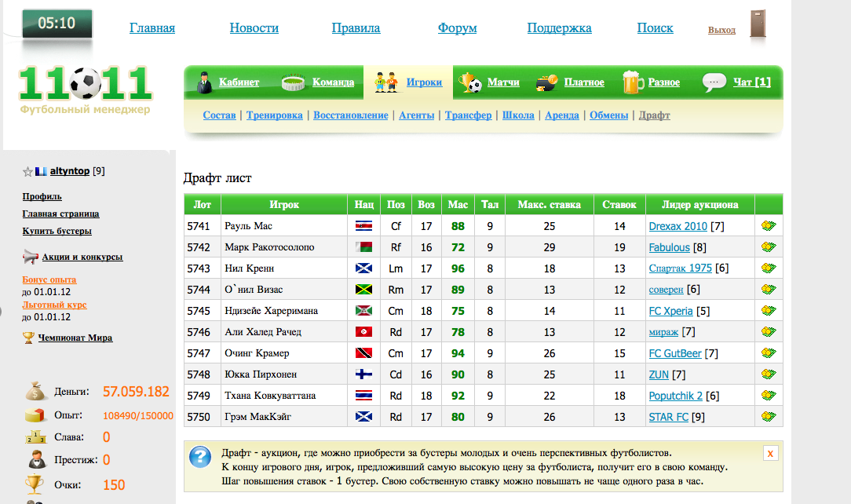Click bid icon for lot 5748 Юкка Пирхонен
Image resolution: width=851 pixels, height=504 pixels.
click(769, 374)
